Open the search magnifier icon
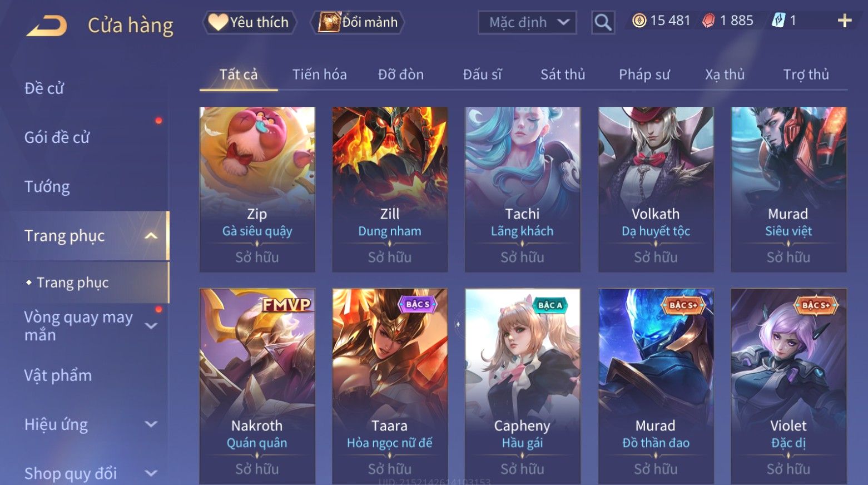The height and width of the screenshot is (485, 868). [603, 23]
